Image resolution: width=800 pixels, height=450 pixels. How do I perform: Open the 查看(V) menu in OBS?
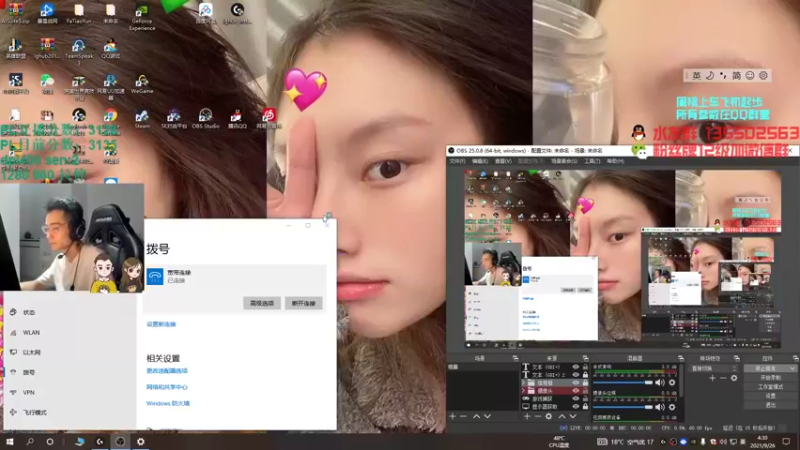click(503, 161)
